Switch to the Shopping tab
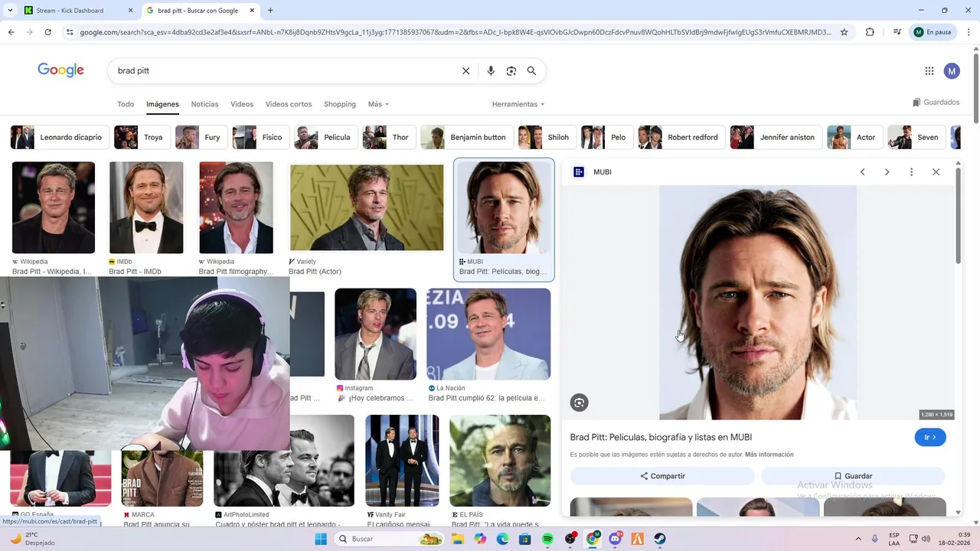Screen dimensions: 980x551 tap(340, 104)
